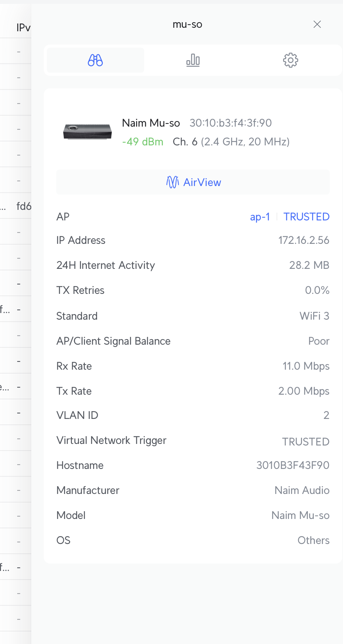Screen dimensions: 343x644
Task: Switch to the bar chart statistics tab
Action: 193,60
